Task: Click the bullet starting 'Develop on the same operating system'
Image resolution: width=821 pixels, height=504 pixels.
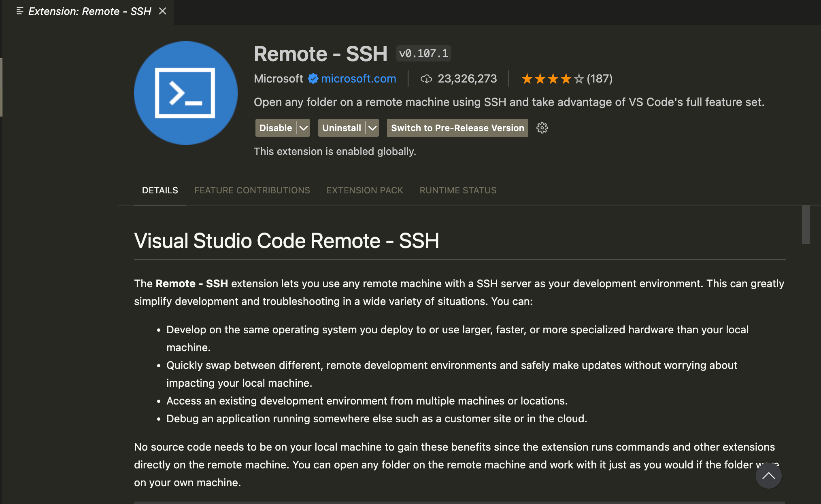Action: coord(457,339)
